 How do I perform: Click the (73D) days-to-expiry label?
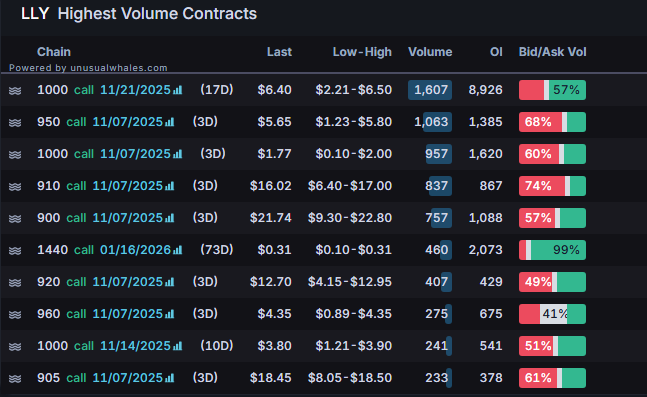(217, 250)
